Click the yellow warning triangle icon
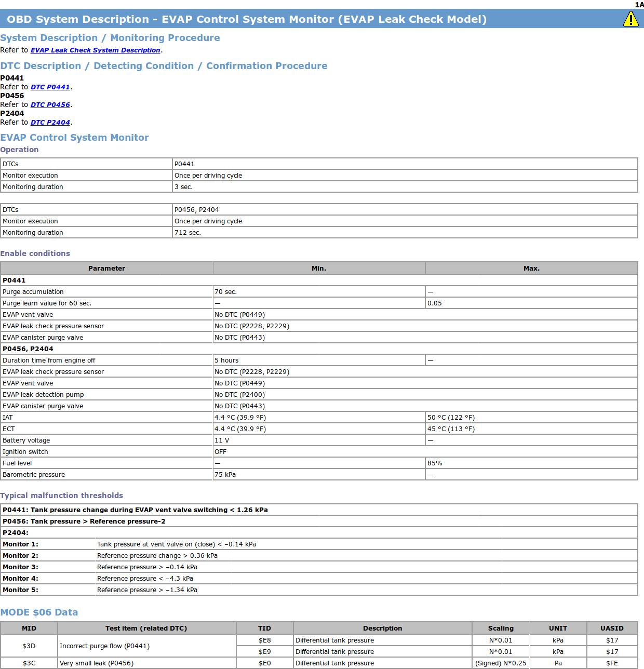This screenshot has height=669, width=644. tap(630, 19)
